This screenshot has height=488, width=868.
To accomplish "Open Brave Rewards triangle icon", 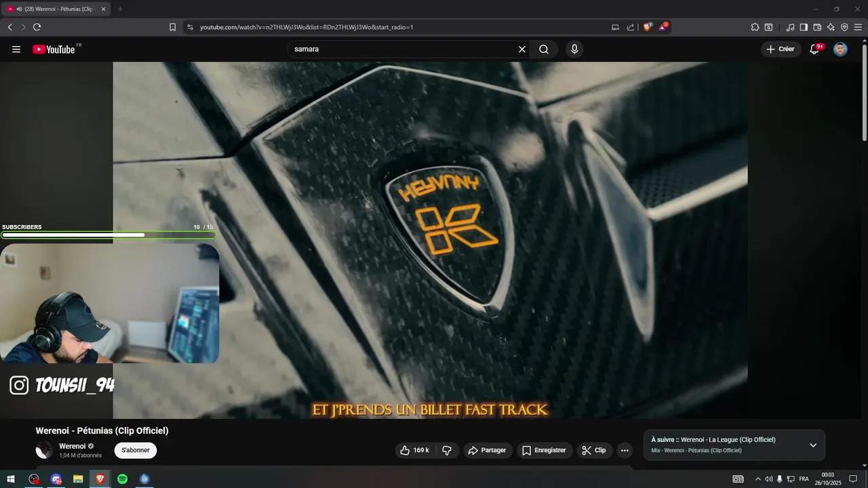I will [x=663, y=27].
